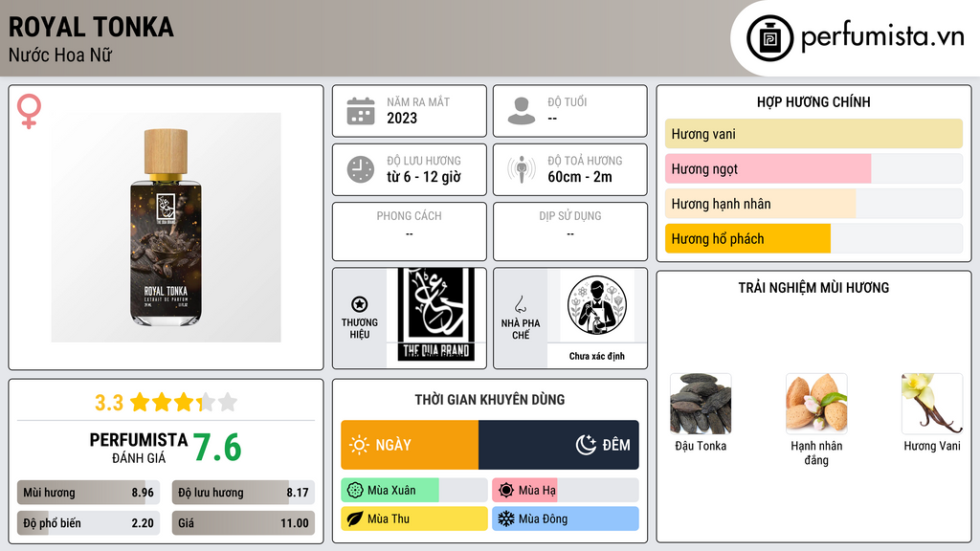Screen dimensions: 980x551
Task: Click the Mùa Xuân flower icon
Action: tap(355, 491)
